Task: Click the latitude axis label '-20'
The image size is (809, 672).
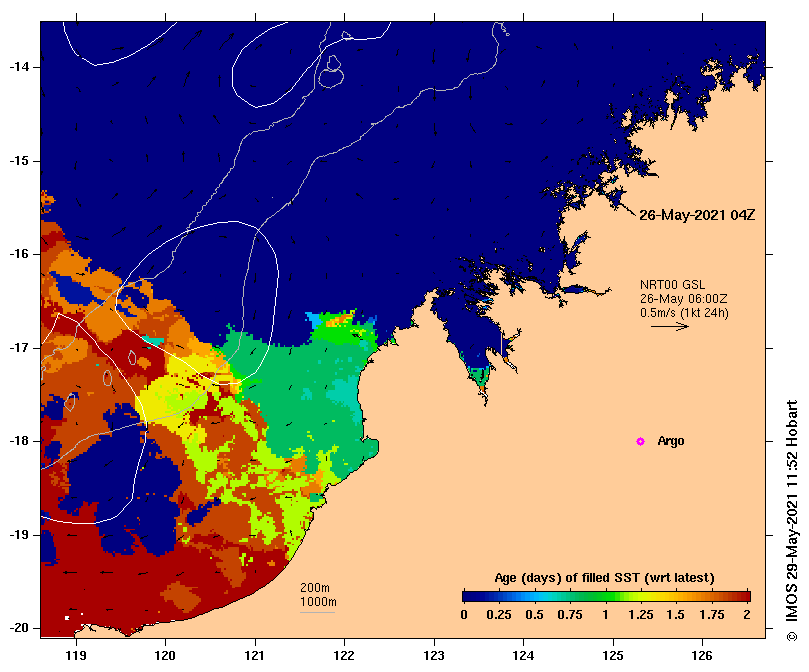Action: (20, 629)
